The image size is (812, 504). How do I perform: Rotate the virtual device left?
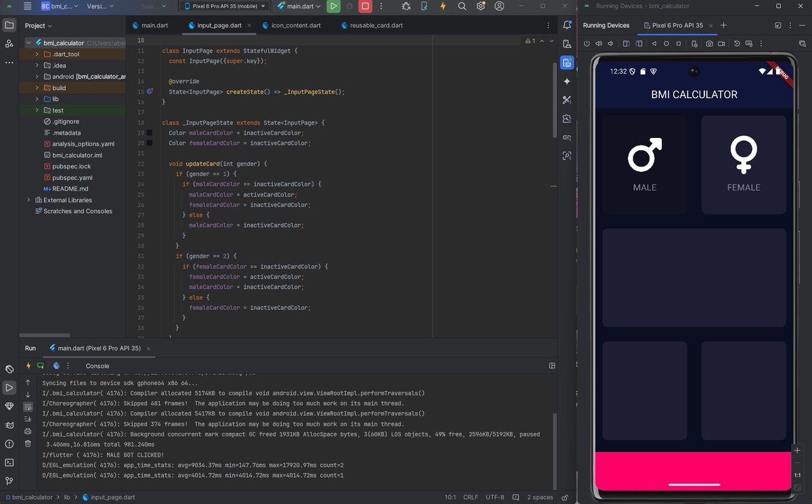624,43
